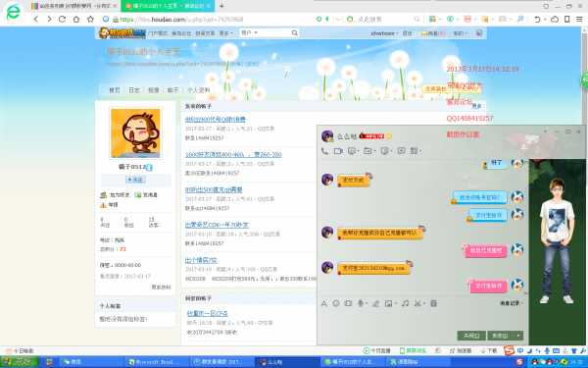Open the emoji picker in chat
The height and width of the screenshot is (368, 588).
coord(336,303)
